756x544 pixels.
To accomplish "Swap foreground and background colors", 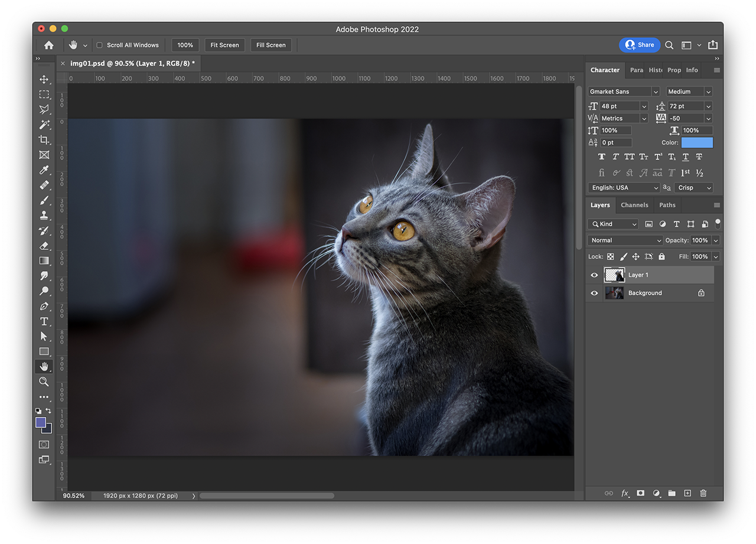I will point(48,411).
